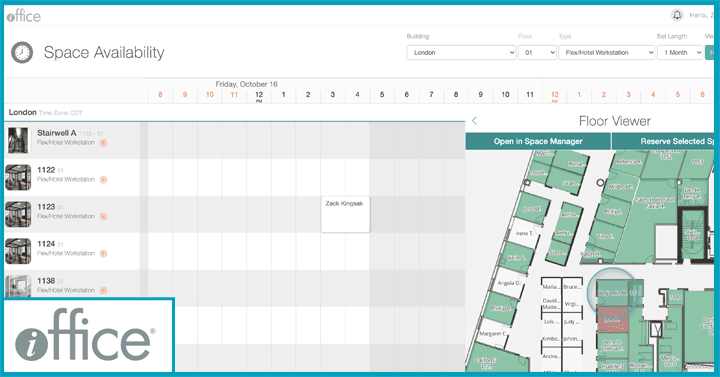Select the 1124 space name
720x377 pixels.
(46, 244)
